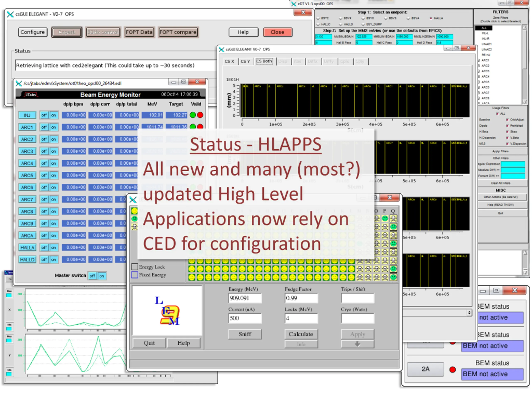Turn the ARC1 row on in Beam Energy Monitor
532x399 pixels.
tap(54, 127)
